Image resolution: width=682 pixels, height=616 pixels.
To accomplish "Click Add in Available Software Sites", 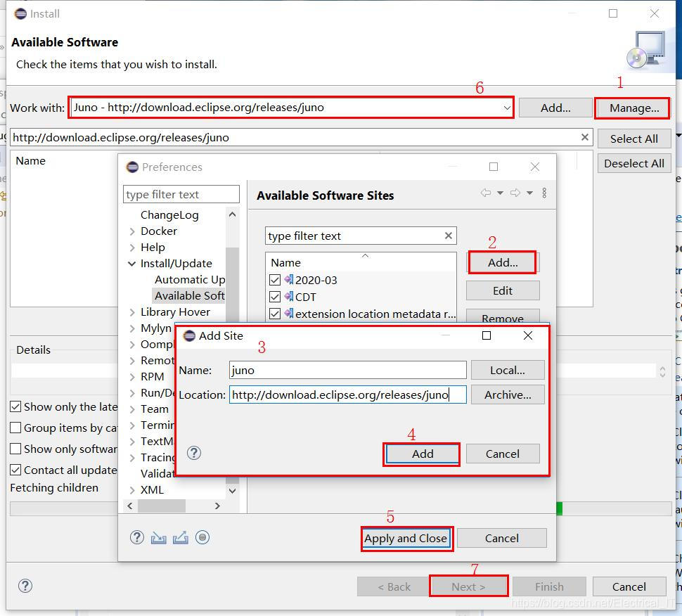I will [503, 262].
